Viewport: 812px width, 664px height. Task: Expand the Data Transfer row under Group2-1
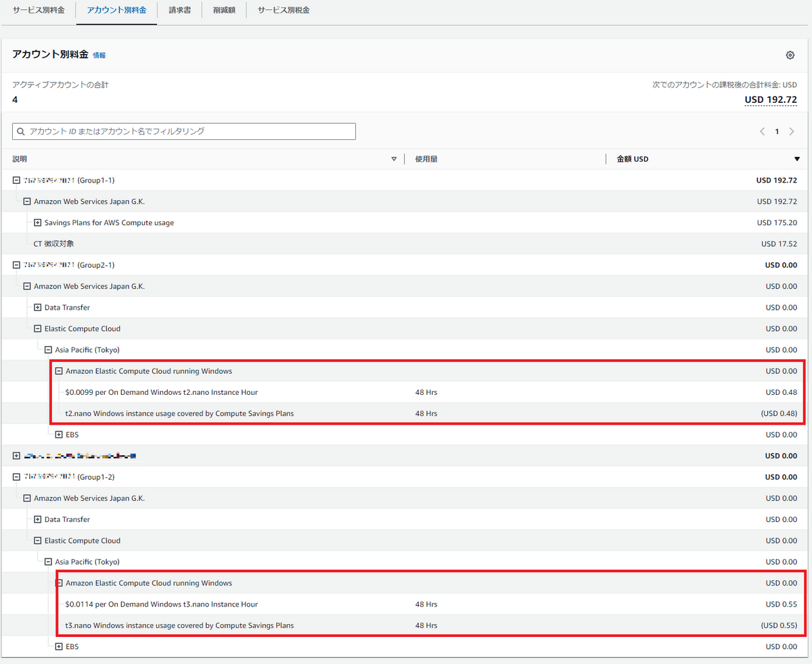click(37, 307)
